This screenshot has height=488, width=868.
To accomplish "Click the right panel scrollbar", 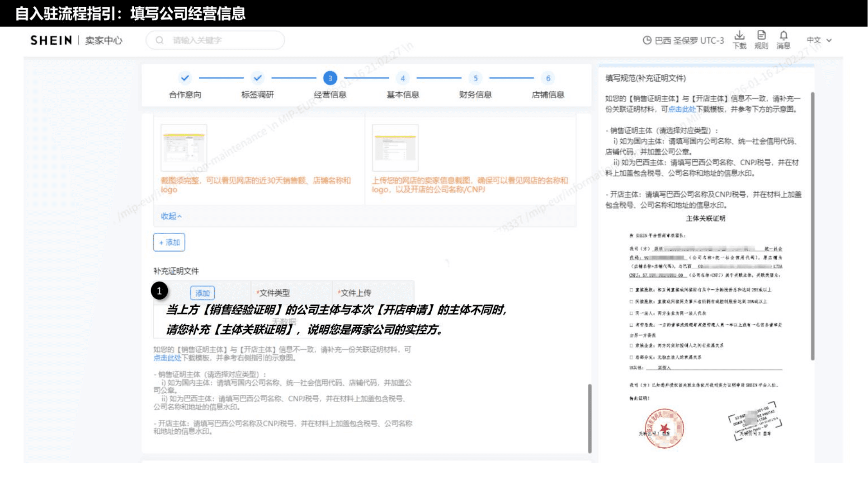I will point(812,226).
